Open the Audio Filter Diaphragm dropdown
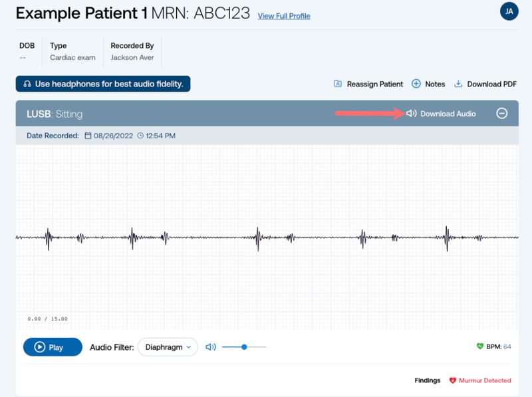This screenshot has height=397, width=532. click(x=168, y=346)
